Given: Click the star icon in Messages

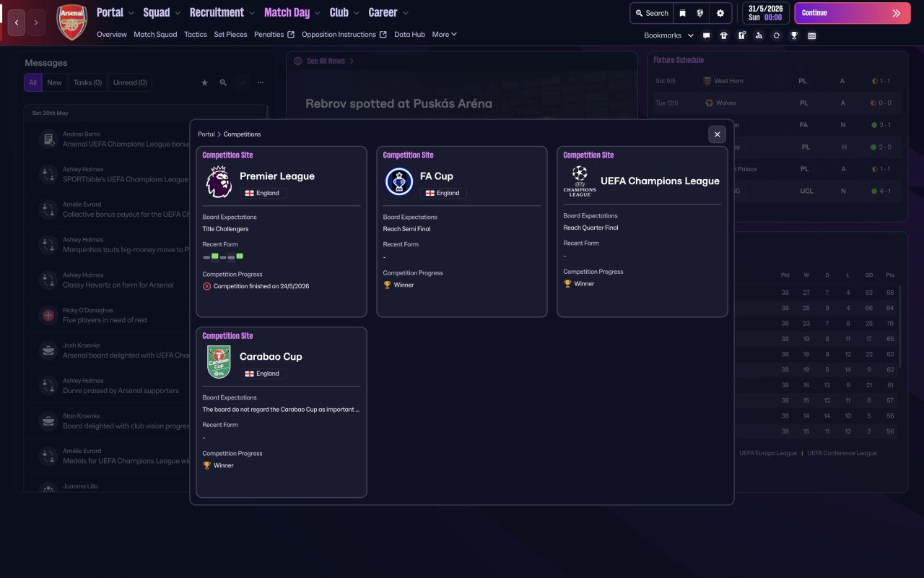Looking at the screenshot, I should (204, 83).
